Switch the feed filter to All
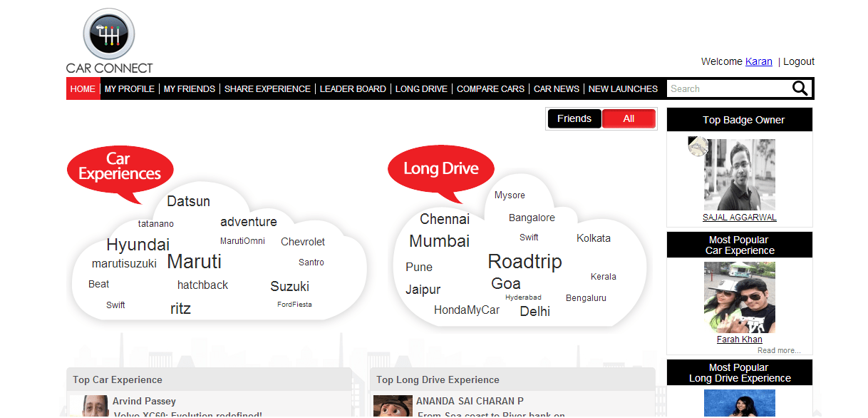This screenshot has height=418, width=868. pyautogui.click(x=629, y=119)
